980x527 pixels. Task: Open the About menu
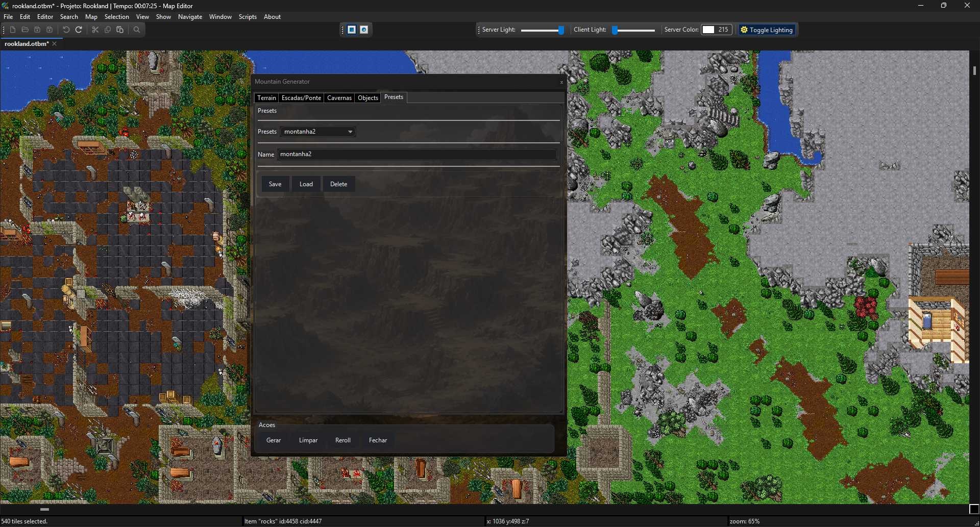tap(272, 17)
